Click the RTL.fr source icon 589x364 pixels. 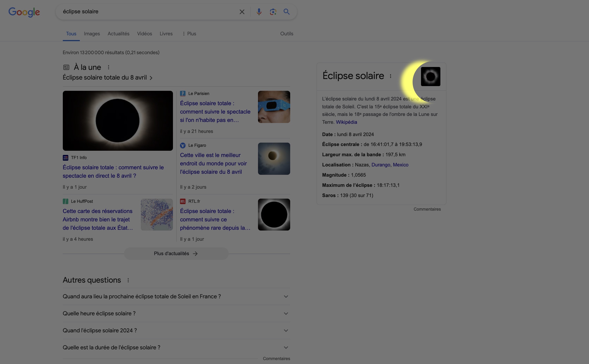(183, 201)
